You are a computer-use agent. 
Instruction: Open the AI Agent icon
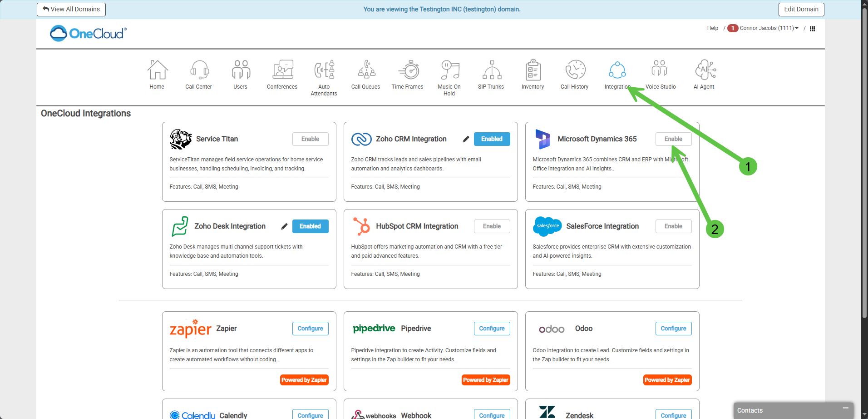(x=704, y=70)
